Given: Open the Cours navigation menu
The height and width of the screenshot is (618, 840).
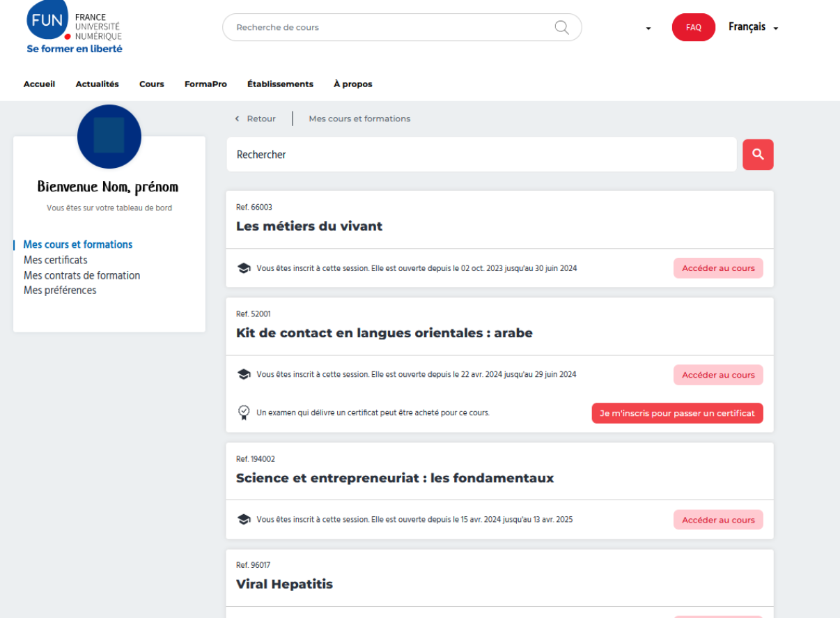Looking at the screenshot, I should [151, 84].
